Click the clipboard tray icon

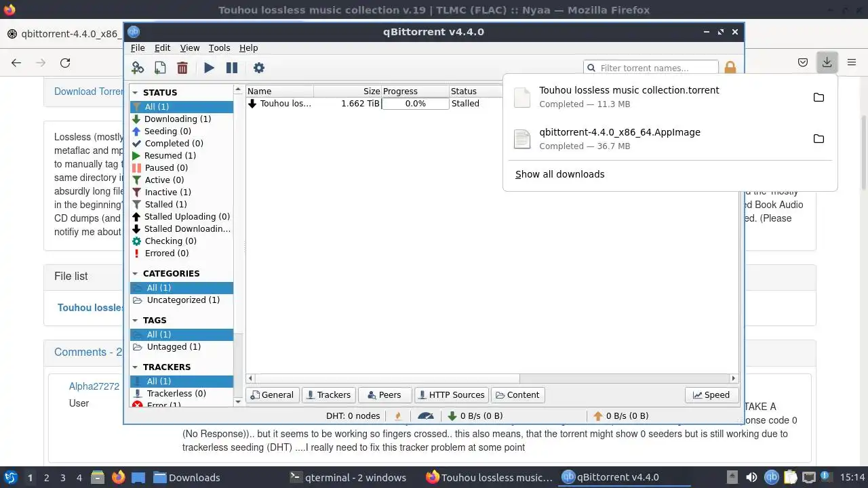click(791, 477)
